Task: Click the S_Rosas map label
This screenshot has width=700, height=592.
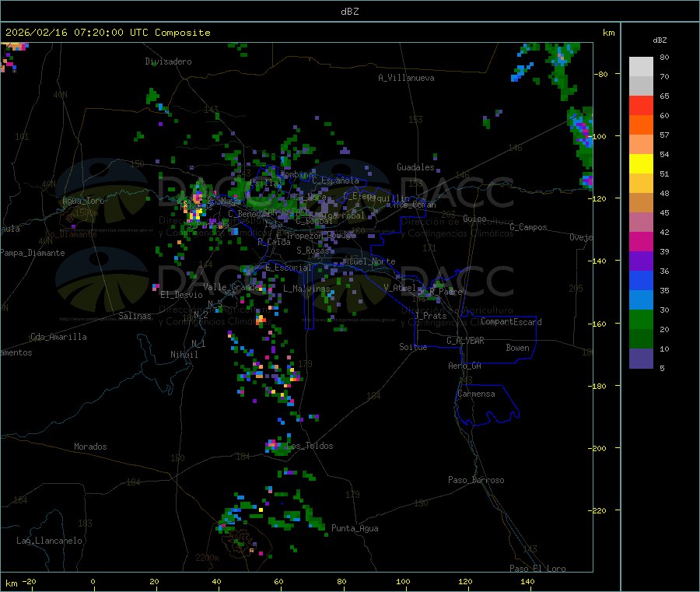Action: click(x=313, y=250)
